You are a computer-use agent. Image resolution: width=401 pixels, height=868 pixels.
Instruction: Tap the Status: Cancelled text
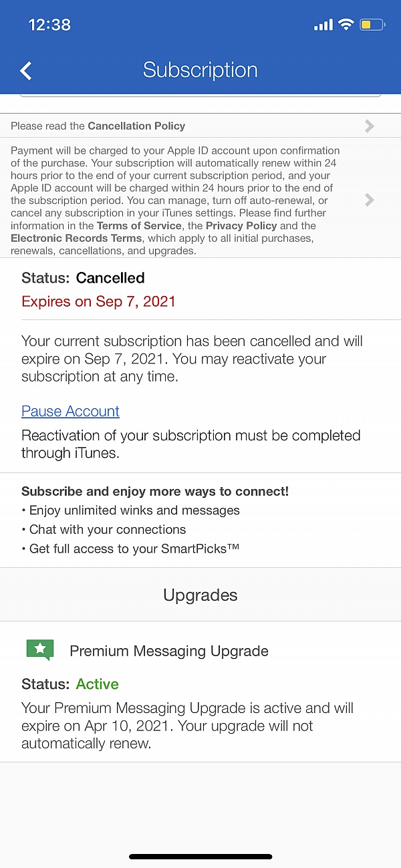(x=83, y=277)
